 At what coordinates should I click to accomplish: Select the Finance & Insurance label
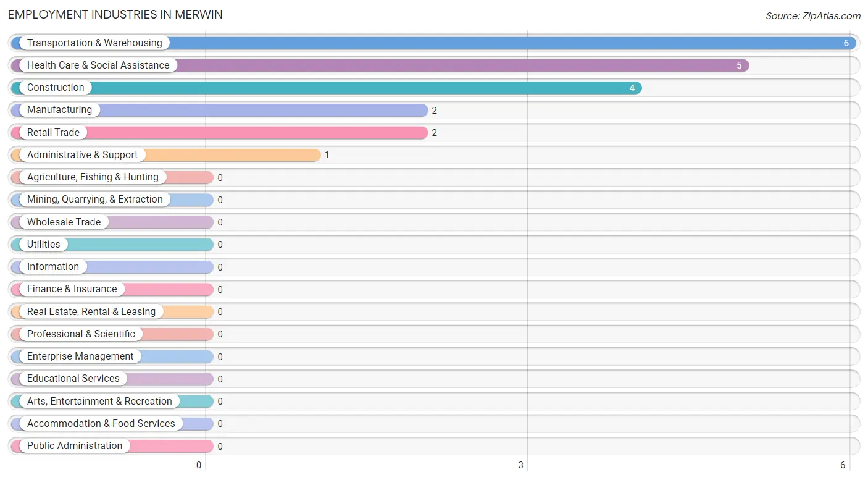[x=72, y=288]
